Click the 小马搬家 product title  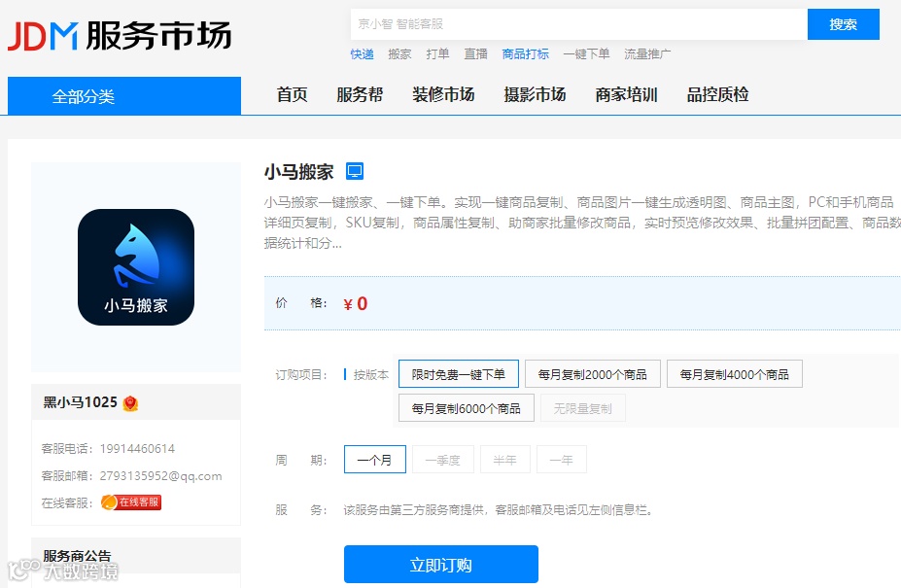click(298, 171)
